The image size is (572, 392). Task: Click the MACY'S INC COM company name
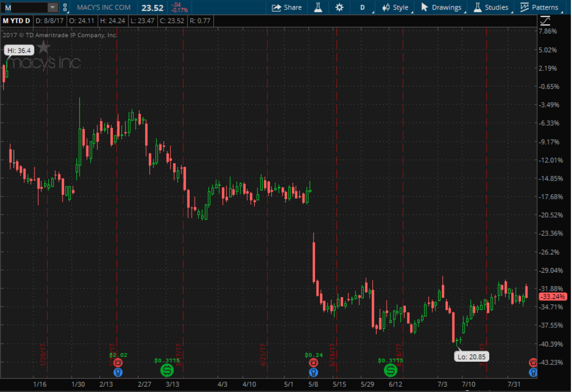(104, 7)
